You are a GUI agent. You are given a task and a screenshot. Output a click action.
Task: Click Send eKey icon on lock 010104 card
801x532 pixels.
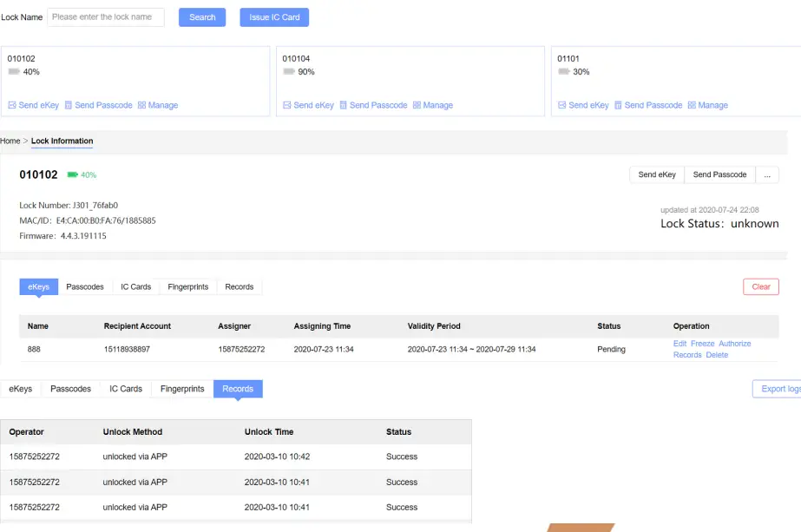[287, 105]
